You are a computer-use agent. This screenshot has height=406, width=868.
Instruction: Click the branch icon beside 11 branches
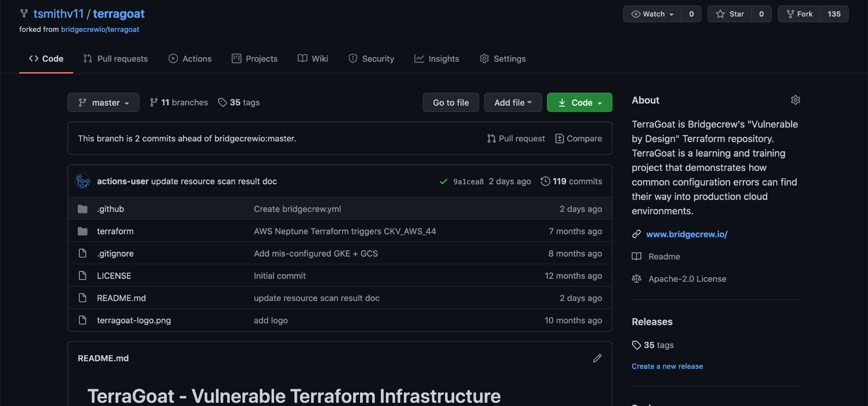click(154, 102)
